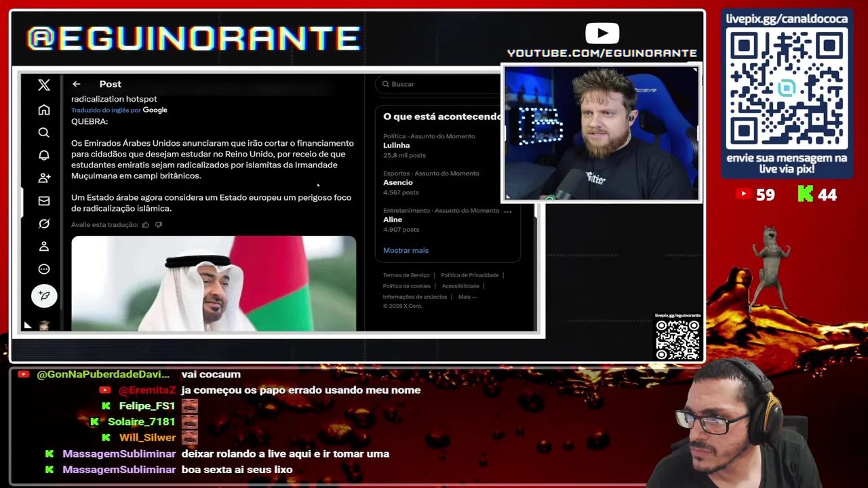This screenshot has height=488, width=868.
Task: Click the three dots beside Aline trend
Action: tap(507, 211)
